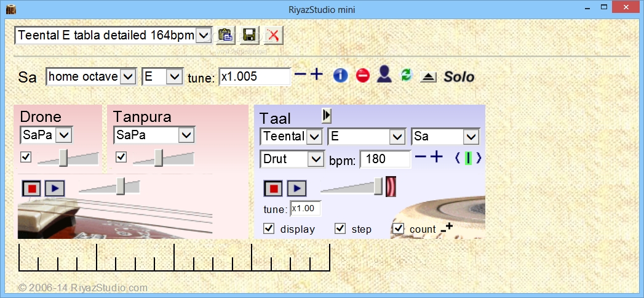
Task: Open the Drut tempo dropdown
Action: tap(292, 159)
